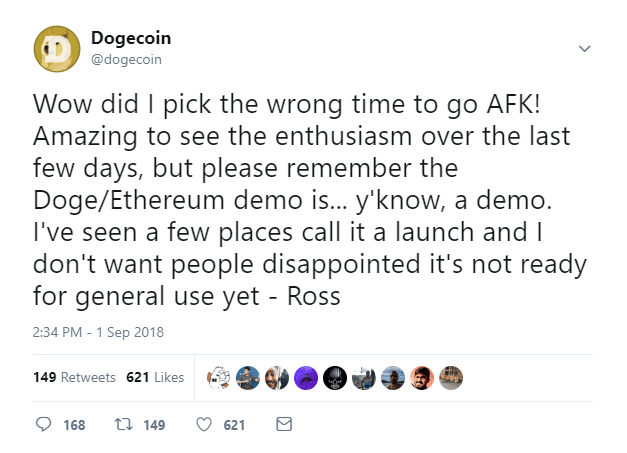Click the last liker avatar in the row
The height and width of the screenshot is (453, 627).
pyautogui.click(x=452, y=376)
